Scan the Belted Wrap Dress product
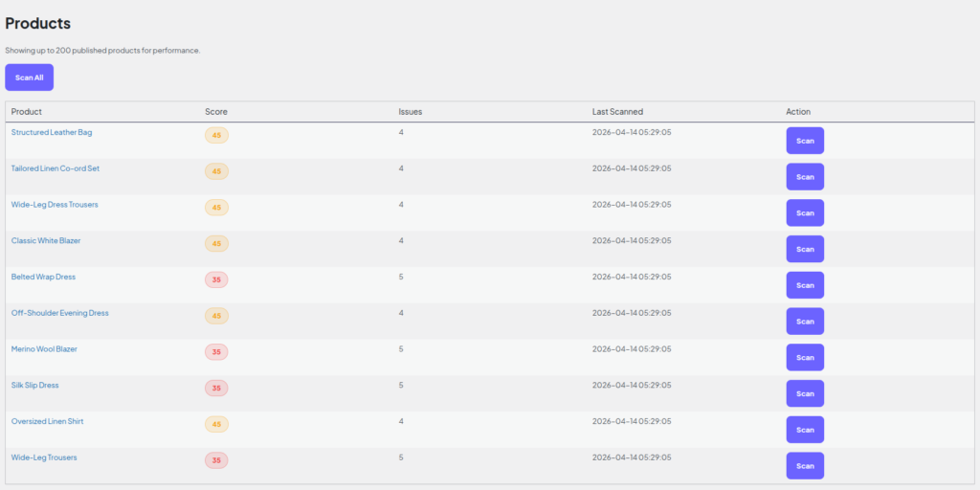The image size is (980, 490). tap(805, 285)
